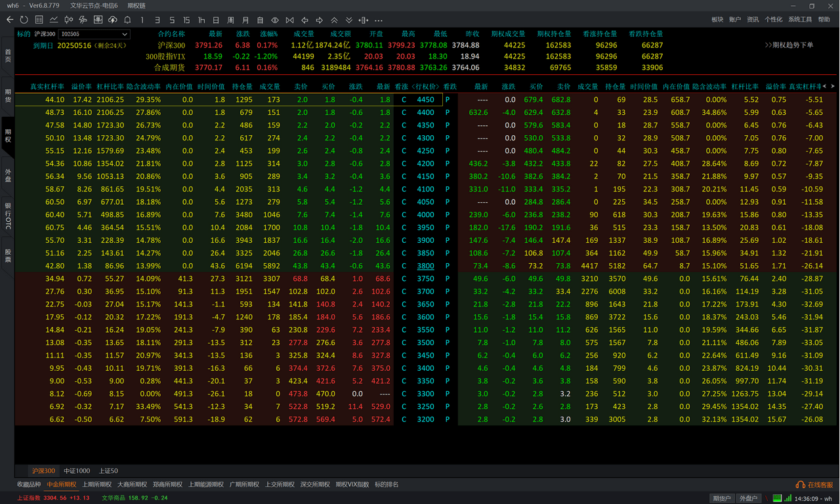This screenshot has width=840, height=504.
Task: Open the 上期所期权 exchange tab
Action: click(97, 484)
